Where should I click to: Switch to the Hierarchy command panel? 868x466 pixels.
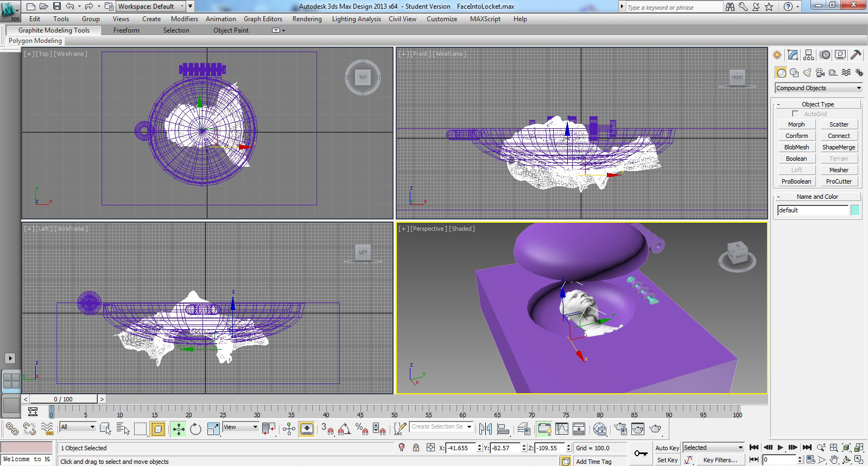809,55
